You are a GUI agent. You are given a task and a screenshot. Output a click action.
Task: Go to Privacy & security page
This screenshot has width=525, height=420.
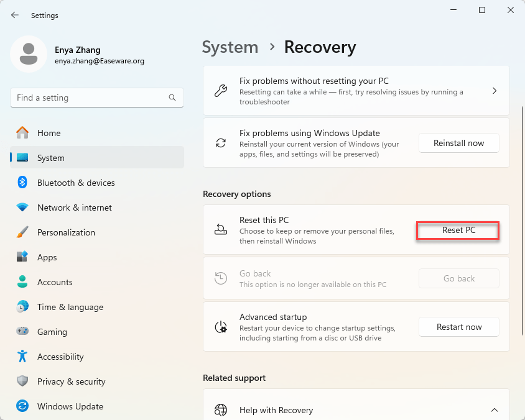point(71,381)
